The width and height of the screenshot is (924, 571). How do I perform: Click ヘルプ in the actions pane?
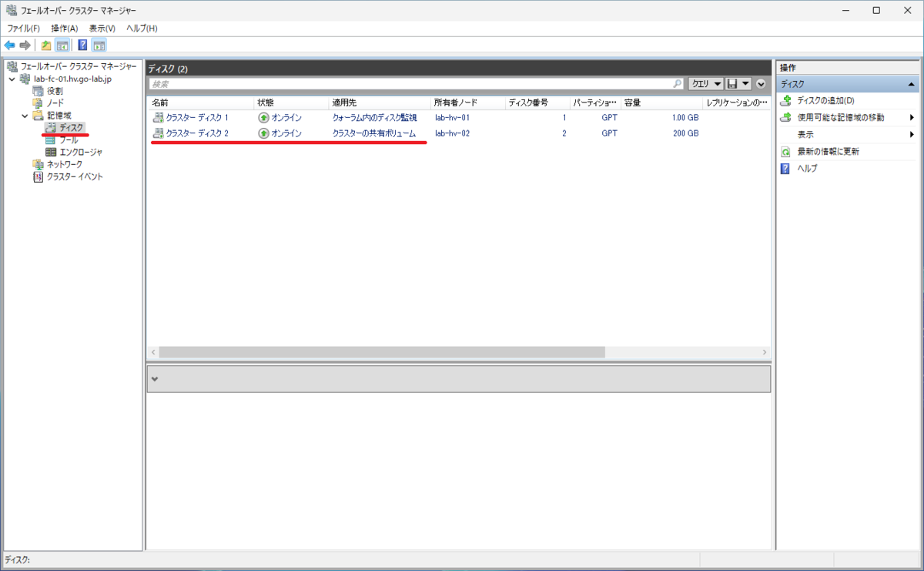tap(807, 168)
